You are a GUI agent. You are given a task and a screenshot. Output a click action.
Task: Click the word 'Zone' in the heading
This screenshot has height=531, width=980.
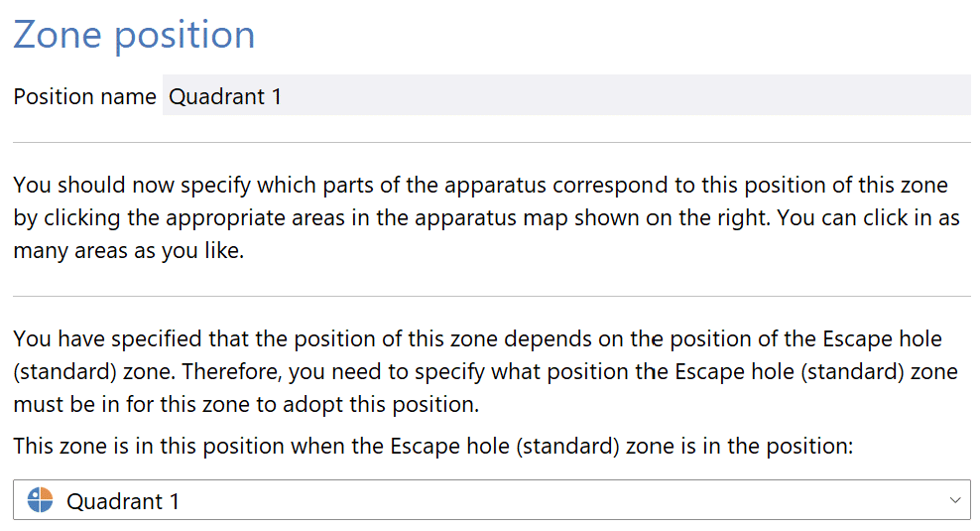tap(58, 33)
